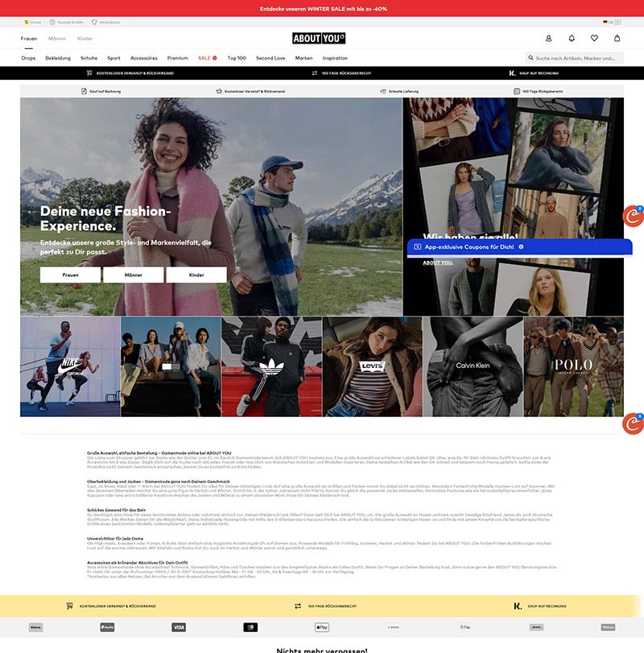Click the Kontakt & Hilfe icon
Image resolution: width=644 pixels, height=653 pixels.
[52, 22]
